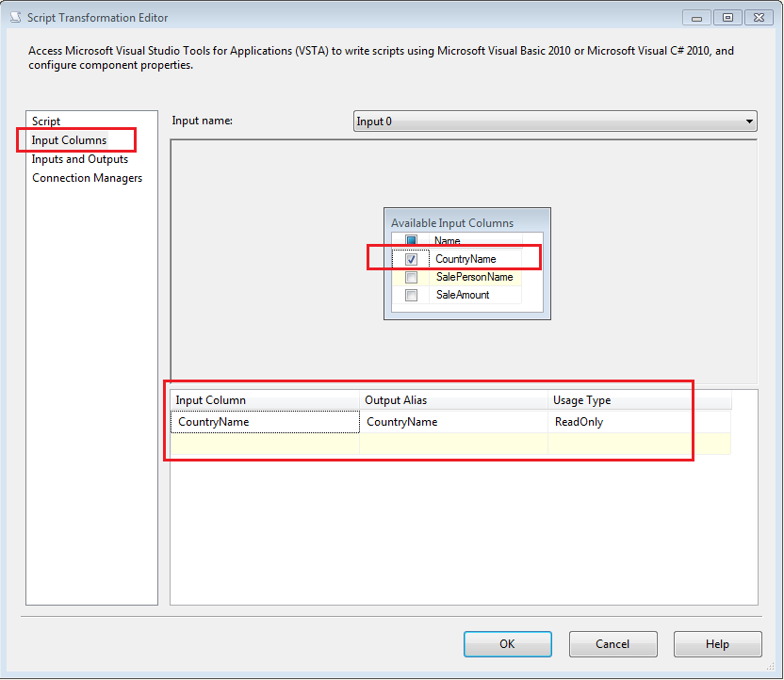Enable the SalePersonName input column checkbox
Viewport: 784px width, 680px height.
pyautogui.click(x=412, y=277)
